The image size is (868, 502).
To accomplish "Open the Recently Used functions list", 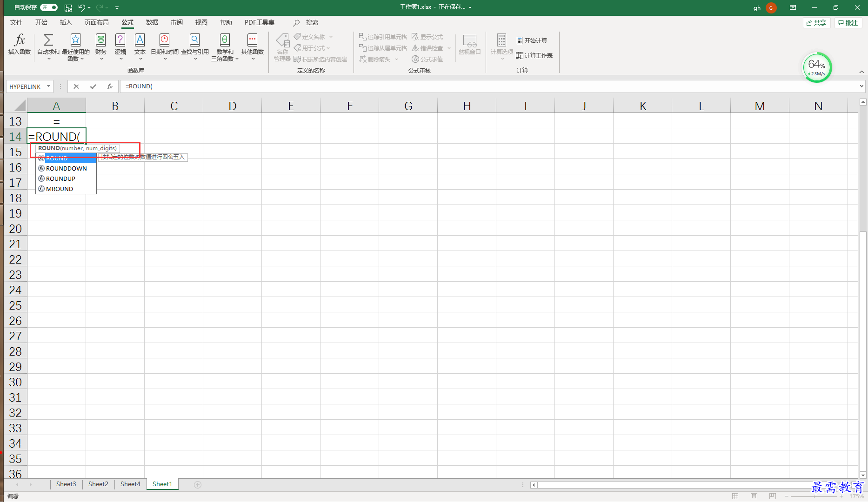I will tap(75, 46).
